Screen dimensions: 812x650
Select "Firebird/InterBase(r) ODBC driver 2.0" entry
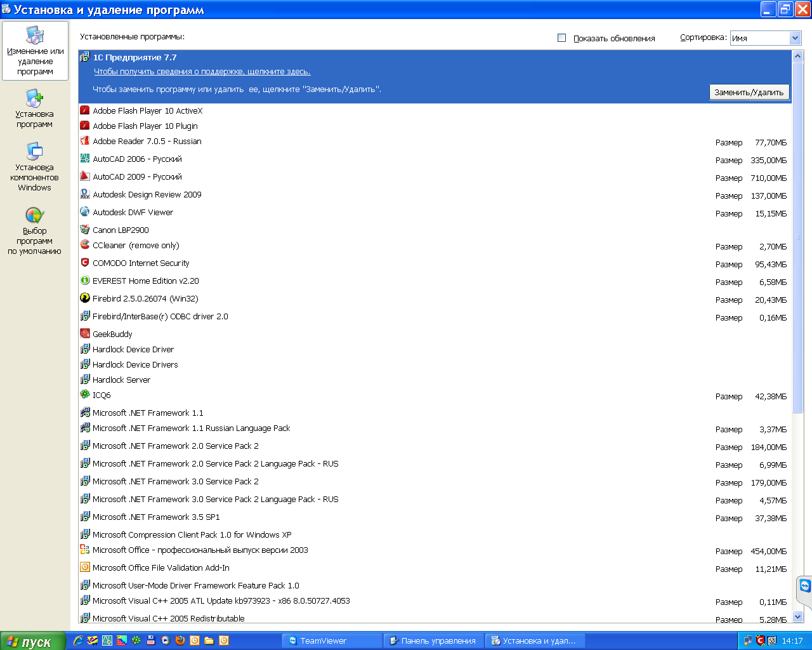pos(435,316)
